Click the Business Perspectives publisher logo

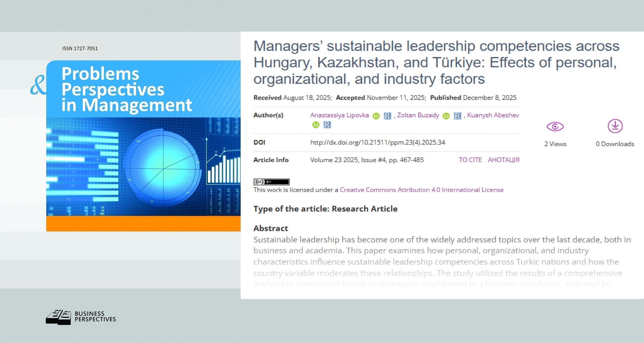(80, 317)
